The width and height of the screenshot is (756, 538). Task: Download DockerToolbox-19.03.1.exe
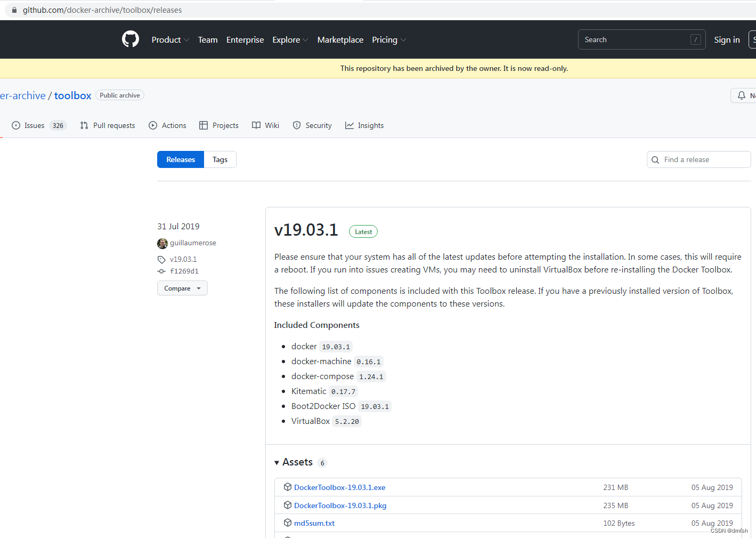click(x=339, y=487)
